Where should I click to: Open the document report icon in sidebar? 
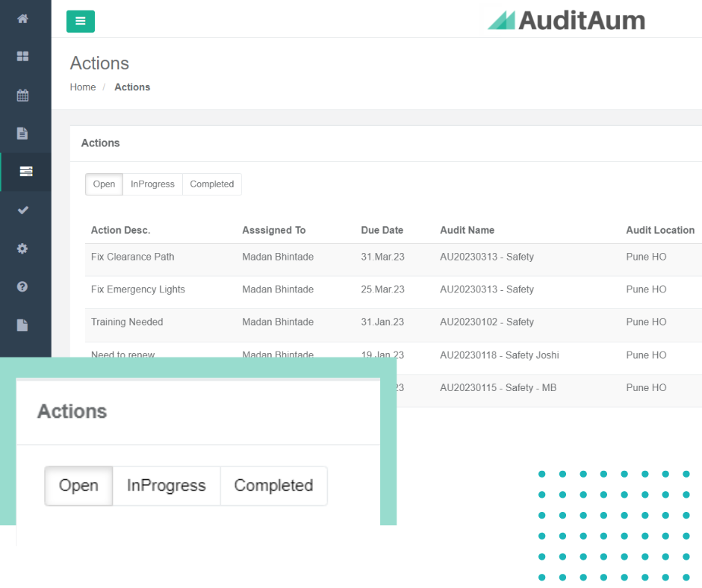pos(22,134)
